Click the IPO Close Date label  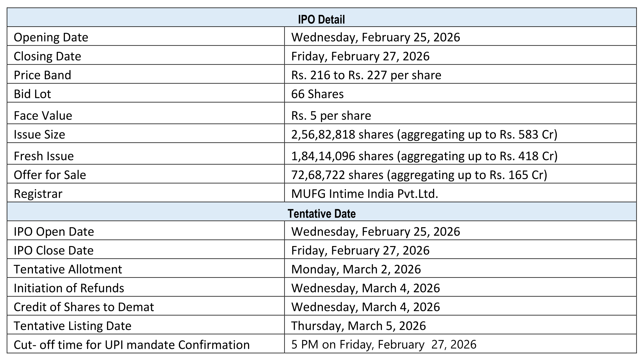pyautogui.click(x=53, y=250)
